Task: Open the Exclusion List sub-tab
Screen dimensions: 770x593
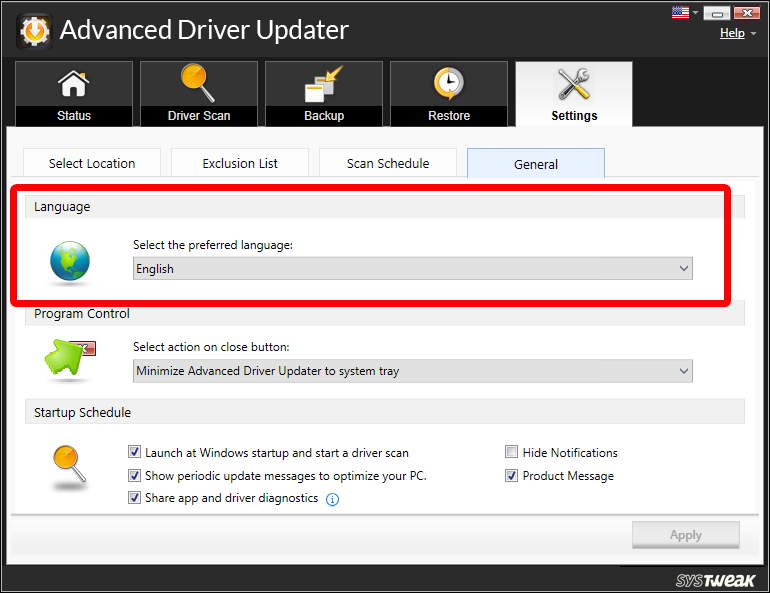Action: click(240, 163)
